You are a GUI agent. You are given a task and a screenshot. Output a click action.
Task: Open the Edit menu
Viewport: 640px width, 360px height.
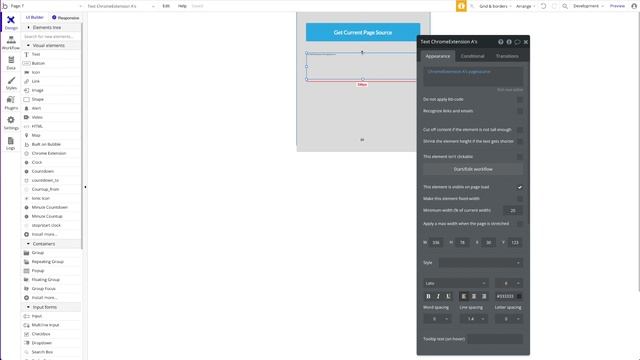point(166,6)
